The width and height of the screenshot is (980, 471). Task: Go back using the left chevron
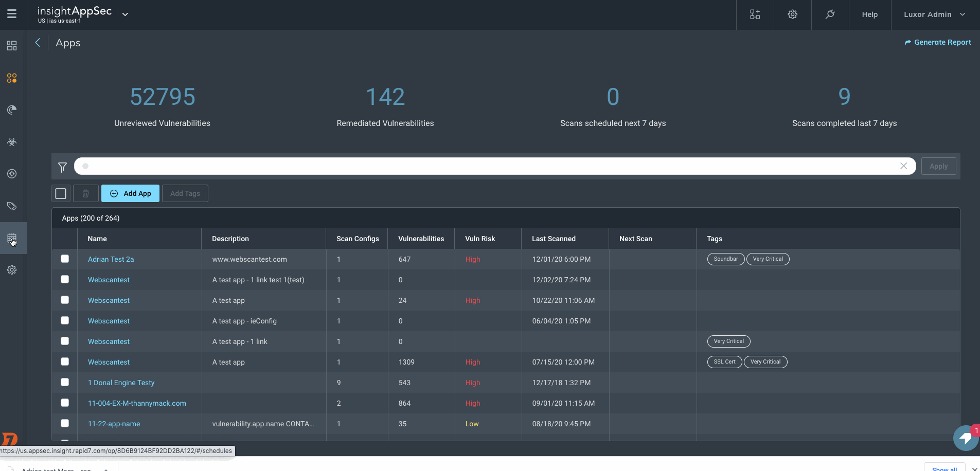tap(38, 43)
